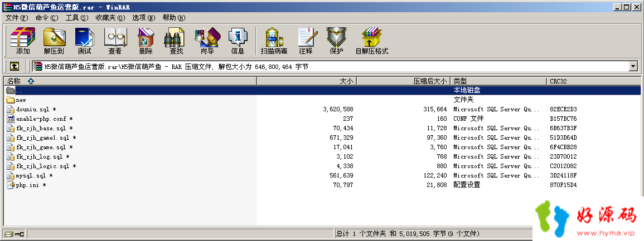Go up one level with arrow button
This screenshot has width=644, height=241.
pyautogui.click(x=14, y=66)
